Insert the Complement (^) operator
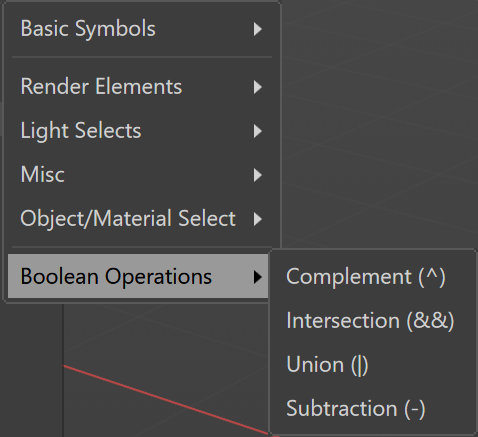Viewport: 478px width, 437px height. pos(372,277)
